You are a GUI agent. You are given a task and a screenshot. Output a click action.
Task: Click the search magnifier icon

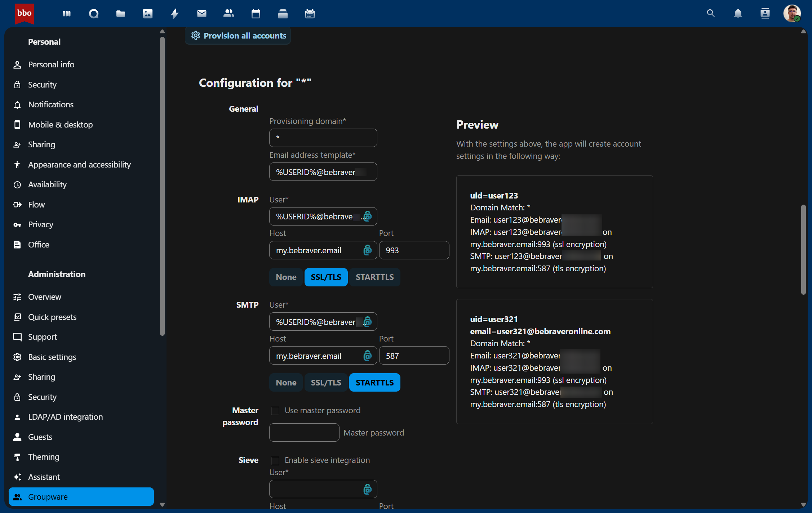[710, 14]
